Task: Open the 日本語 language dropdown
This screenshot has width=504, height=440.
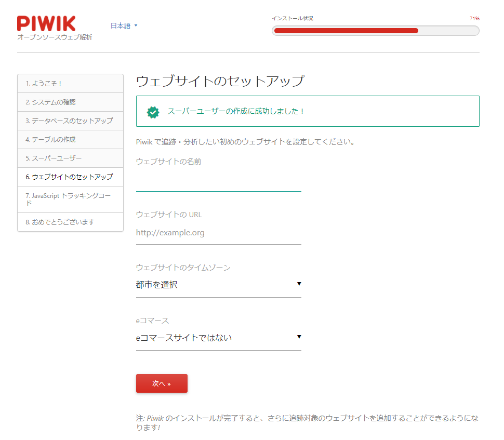Action: (124, 25)
